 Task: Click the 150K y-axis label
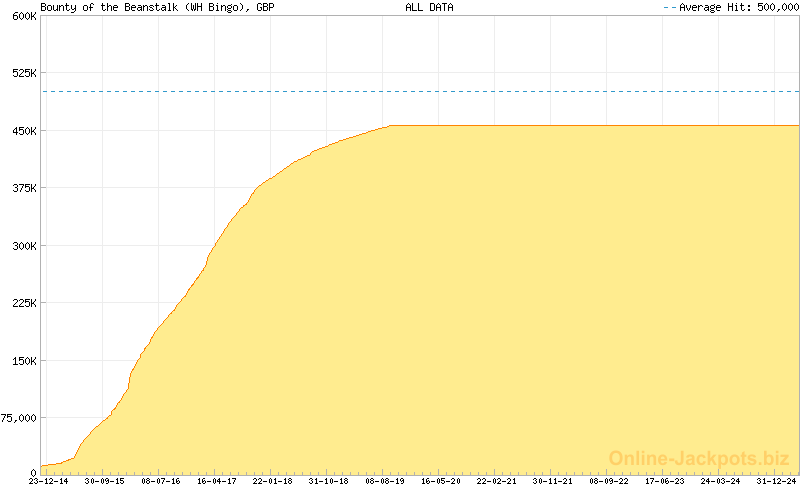click(23, 361)
